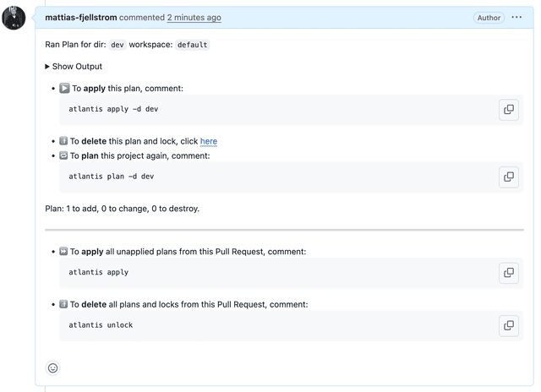The image size is (541, 392).
Task: Click the 'default' workspace code label
Action: [x=192, y=45]
